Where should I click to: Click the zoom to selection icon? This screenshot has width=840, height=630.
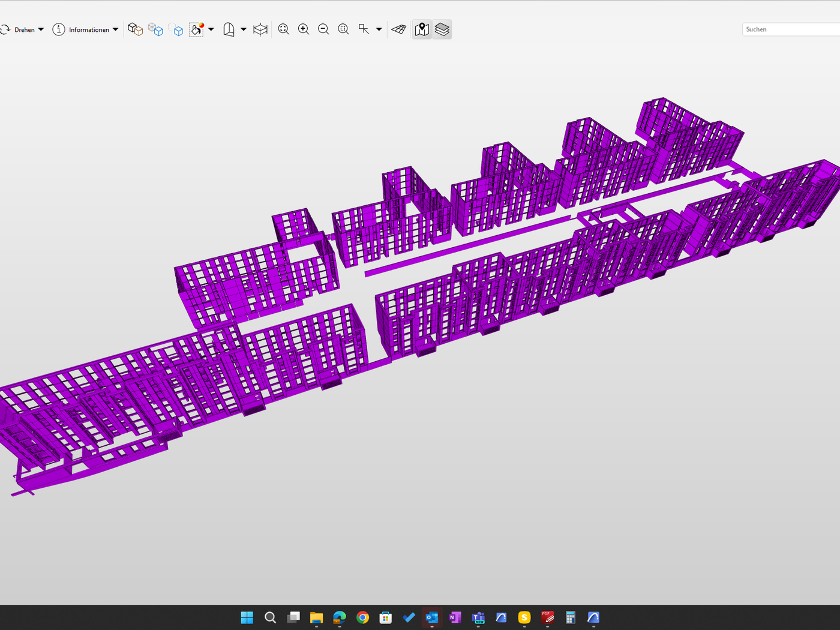tap(343, 29)
